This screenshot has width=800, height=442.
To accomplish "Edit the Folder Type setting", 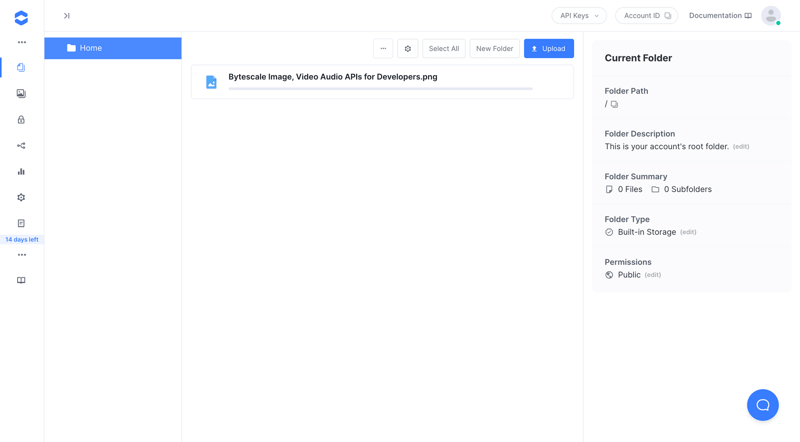I will click(688, 232).
